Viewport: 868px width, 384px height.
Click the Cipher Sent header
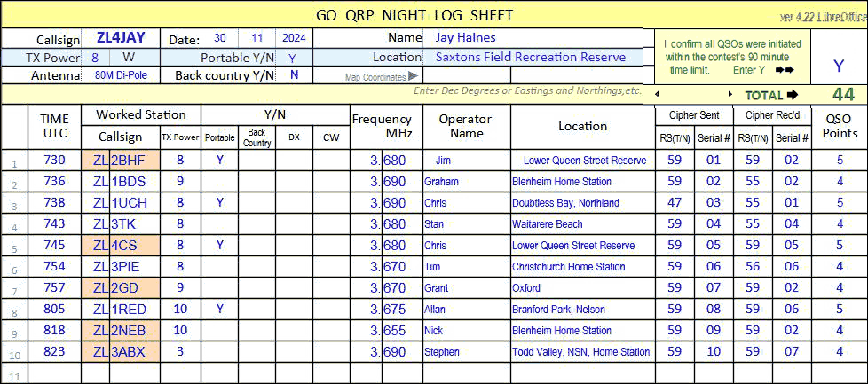[694, 115]
